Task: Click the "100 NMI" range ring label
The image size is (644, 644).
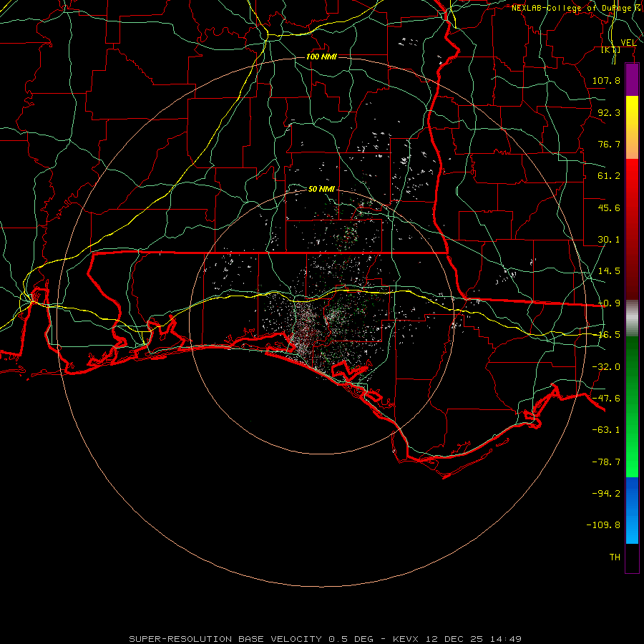Action: (321, 57)
